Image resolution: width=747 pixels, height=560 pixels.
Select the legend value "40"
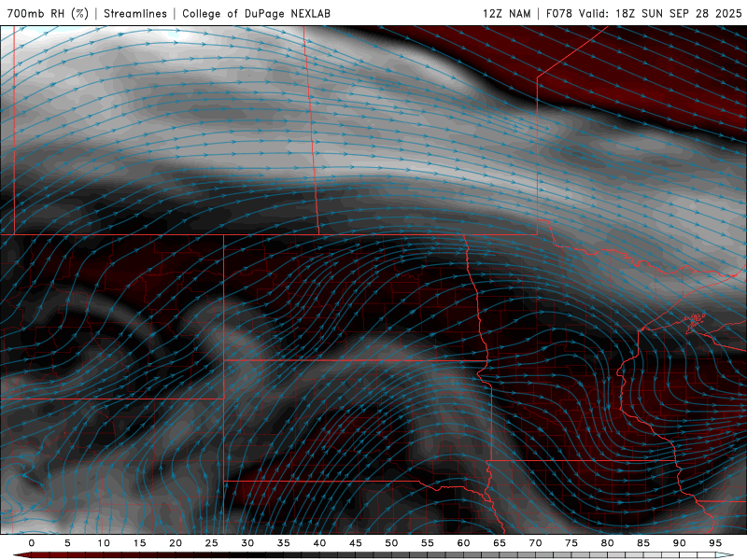319,543
